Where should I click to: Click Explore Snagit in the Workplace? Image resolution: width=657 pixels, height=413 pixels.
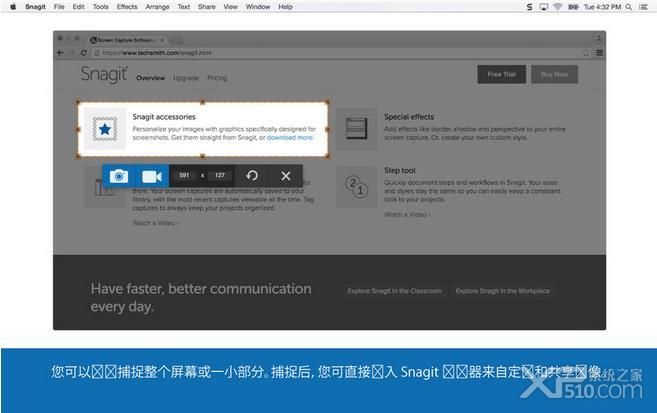click(x=502, y=291)
